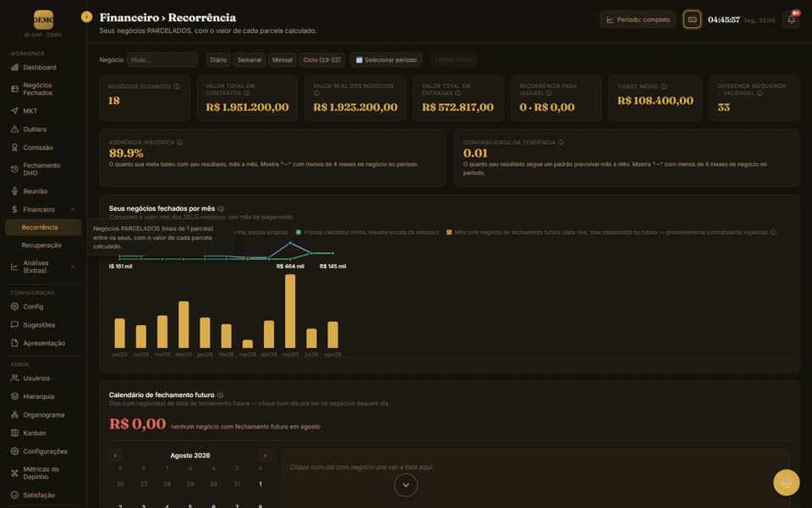Viewport: 812px width, 508px height.
Task: Click the Negócio title search field
Action: coord(162,59)
